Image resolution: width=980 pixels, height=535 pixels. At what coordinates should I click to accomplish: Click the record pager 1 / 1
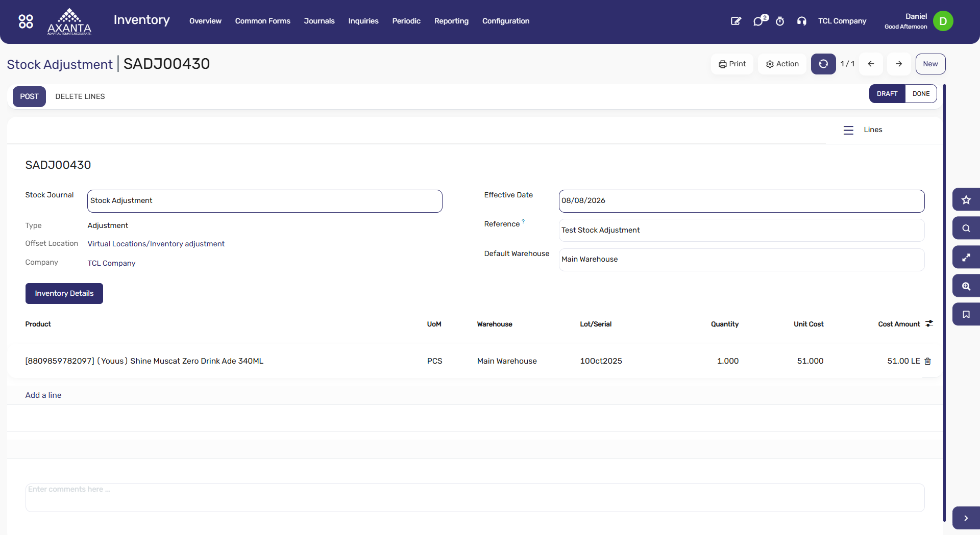[x=847, y=64]
